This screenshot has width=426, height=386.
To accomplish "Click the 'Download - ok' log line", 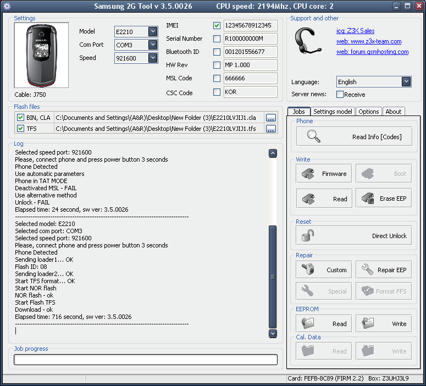I will click(34, 310).
